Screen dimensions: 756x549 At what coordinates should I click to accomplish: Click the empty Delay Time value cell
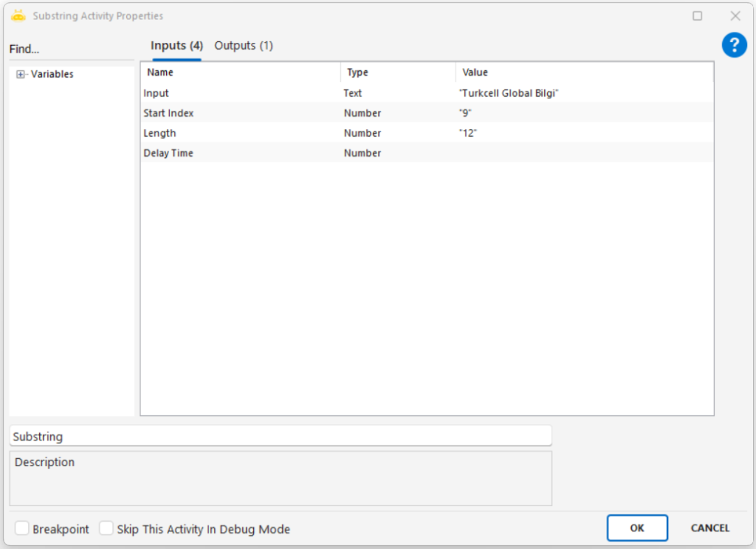[x=583, y=153]
